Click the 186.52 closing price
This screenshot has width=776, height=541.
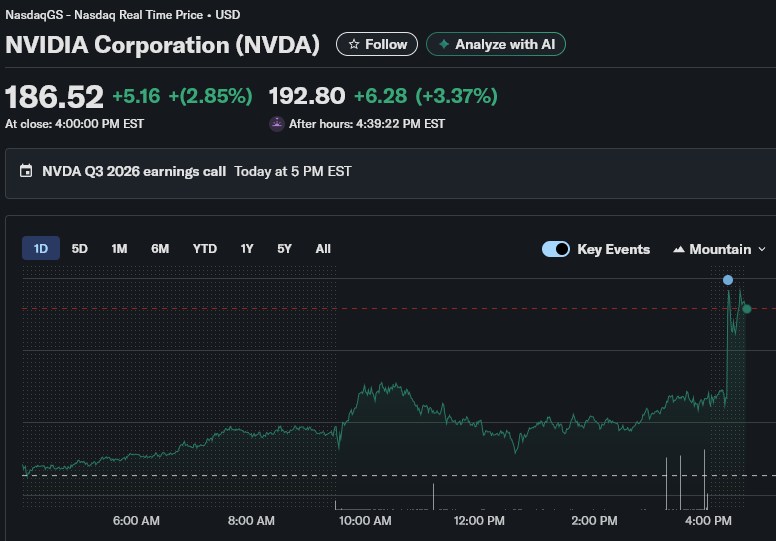pyautogui.click(x=55, y=97)
